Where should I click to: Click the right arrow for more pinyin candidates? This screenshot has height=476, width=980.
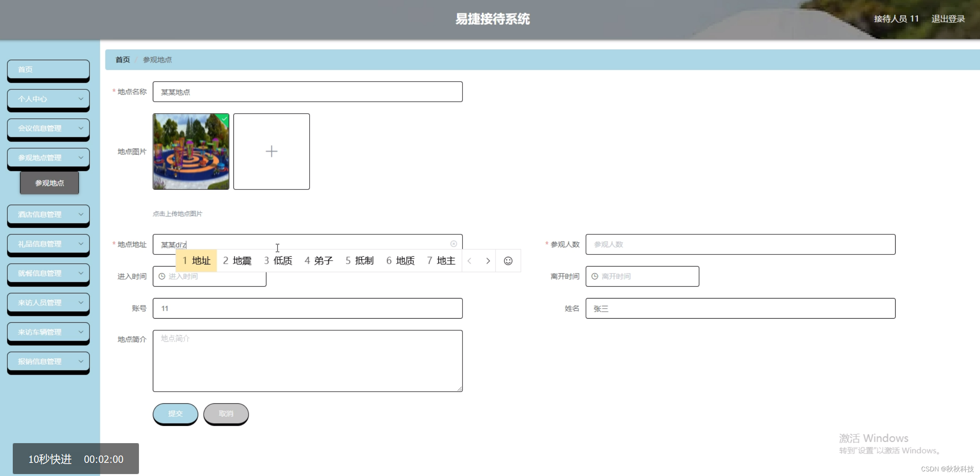pos(488,261)
